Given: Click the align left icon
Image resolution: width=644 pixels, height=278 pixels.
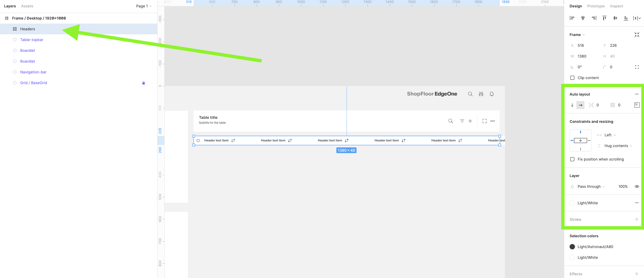Looking at the screenshot, I should [x=572, y=18].
